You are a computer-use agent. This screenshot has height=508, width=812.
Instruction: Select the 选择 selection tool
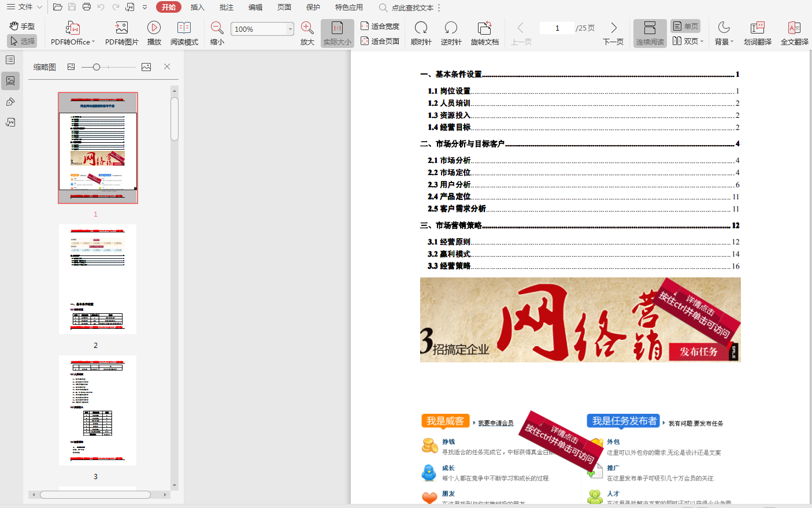click(23, 41)
